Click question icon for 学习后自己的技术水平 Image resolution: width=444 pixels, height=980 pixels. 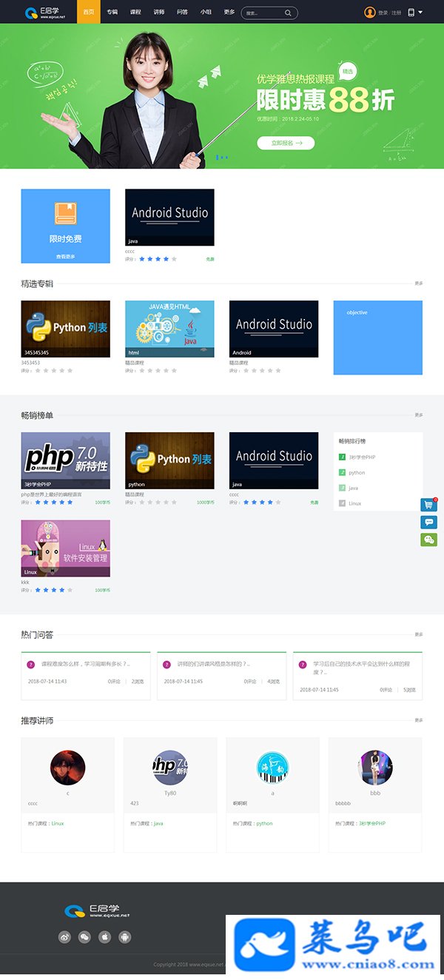click(303, 665)
